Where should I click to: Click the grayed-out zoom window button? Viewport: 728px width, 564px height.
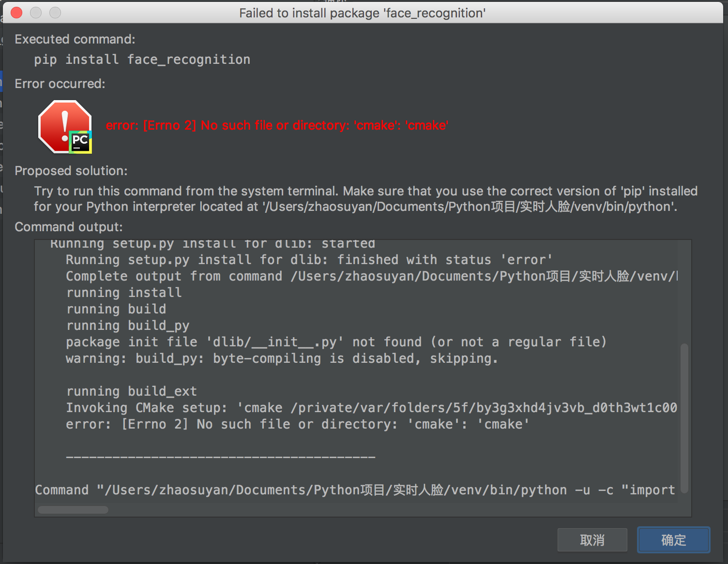[55, 13]
